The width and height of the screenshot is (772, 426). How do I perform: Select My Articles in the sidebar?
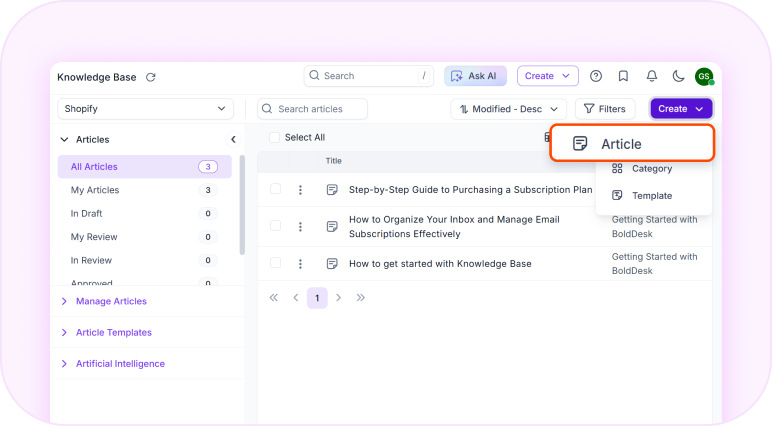[x=145, y=190]
